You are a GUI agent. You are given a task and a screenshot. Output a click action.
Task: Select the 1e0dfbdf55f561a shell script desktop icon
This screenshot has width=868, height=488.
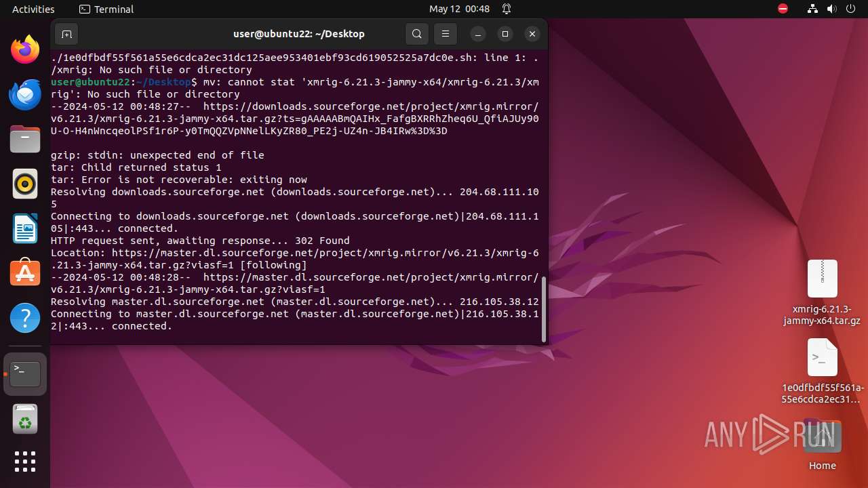822,371
